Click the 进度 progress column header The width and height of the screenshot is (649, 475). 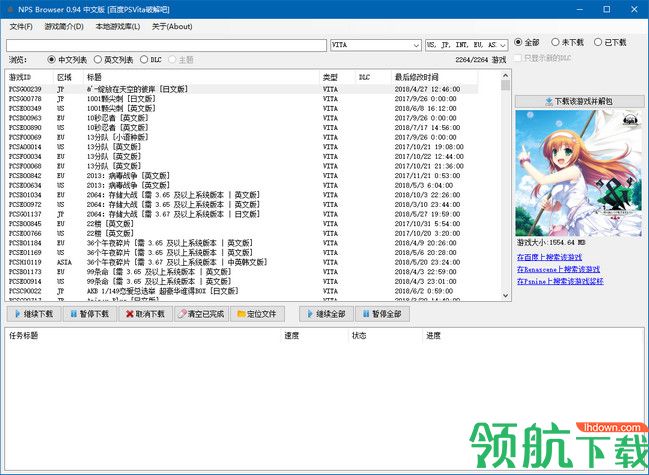click(532, 336)
